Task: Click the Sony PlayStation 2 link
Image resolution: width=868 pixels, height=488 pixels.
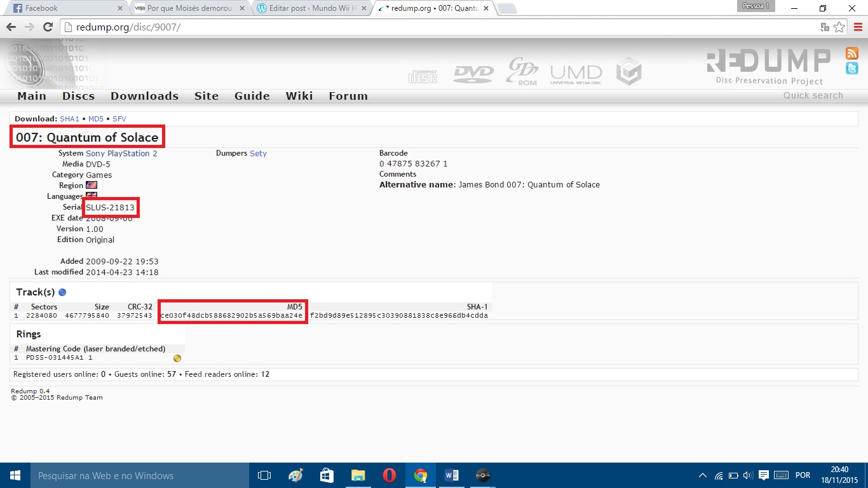Action: click(121, 153)
